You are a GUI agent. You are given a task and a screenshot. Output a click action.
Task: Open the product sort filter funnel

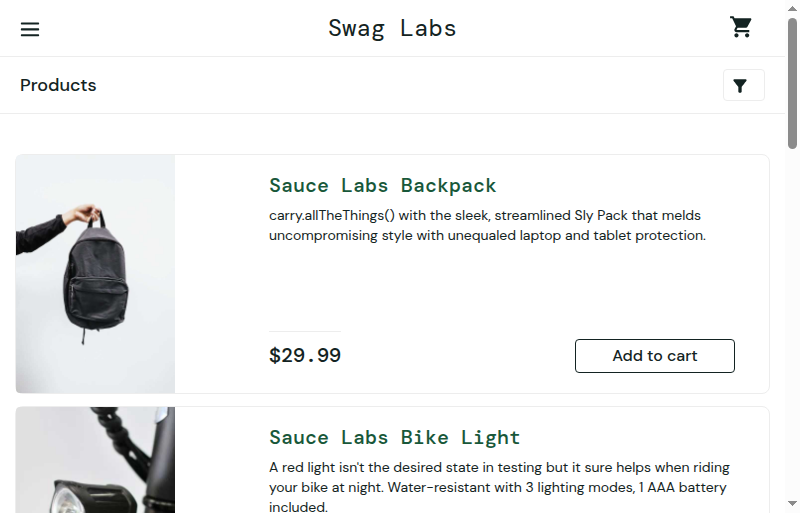[x=743, y=85]
